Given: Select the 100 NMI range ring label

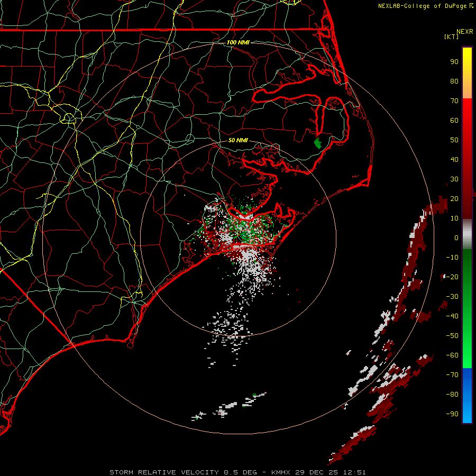Looking at the screenshot, I should point(238,42).
